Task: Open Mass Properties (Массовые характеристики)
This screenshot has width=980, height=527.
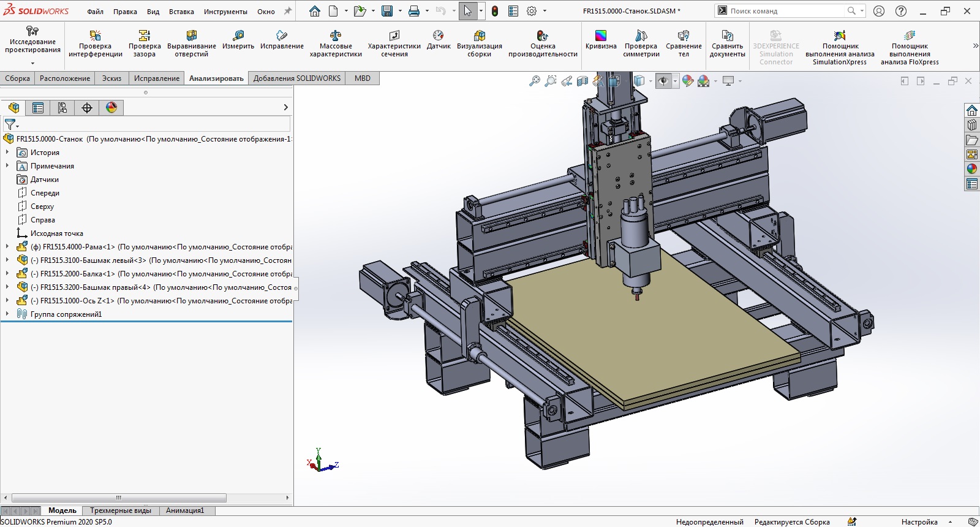Action: 336,43
